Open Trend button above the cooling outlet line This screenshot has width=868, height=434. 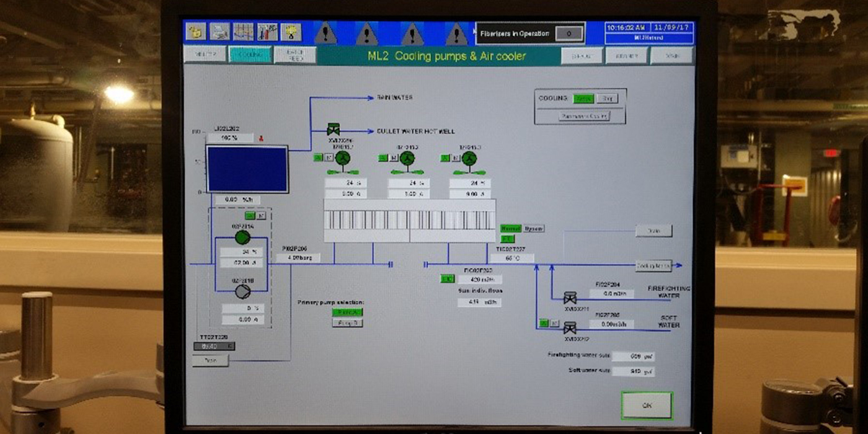654,231
